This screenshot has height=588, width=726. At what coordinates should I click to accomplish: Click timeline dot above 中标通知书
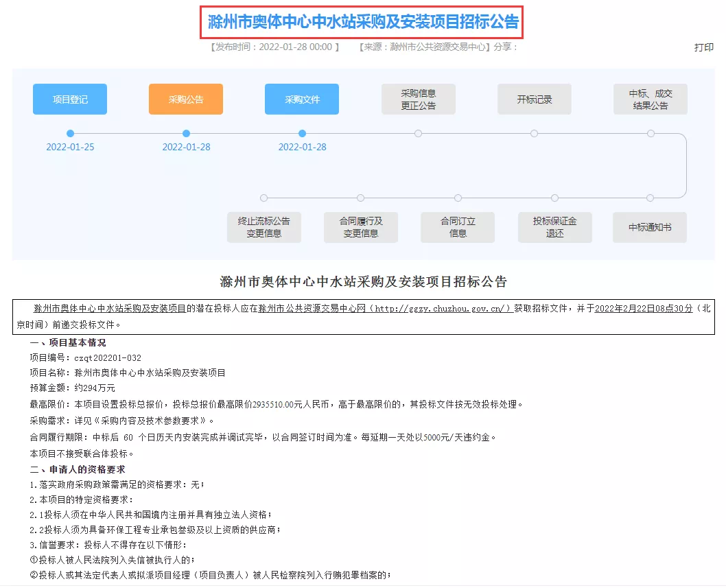(649, 198)
